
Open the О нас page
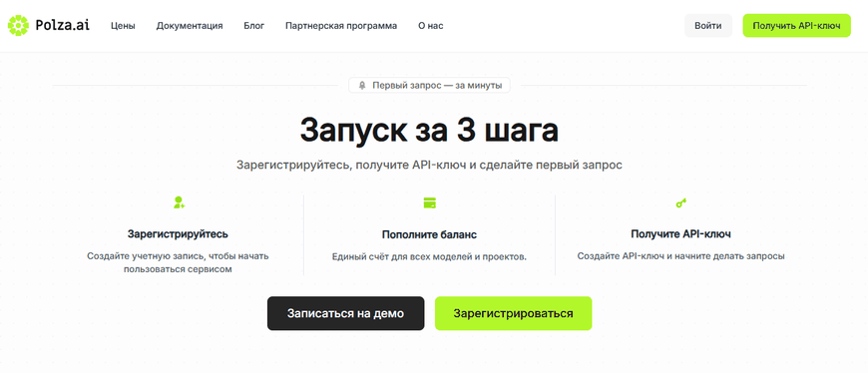[431, 26]
